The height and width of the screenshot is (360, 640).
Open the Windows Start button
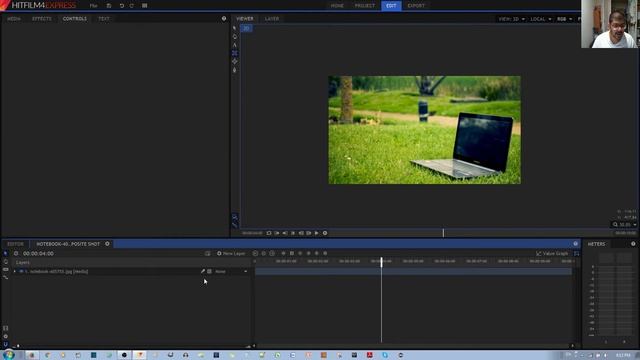[x=9, y=355]
